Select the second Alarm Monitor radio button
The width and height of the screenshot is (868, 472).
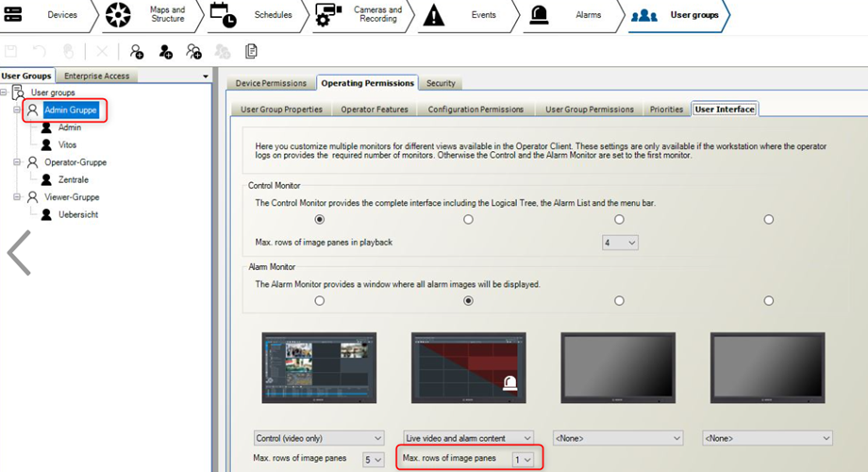pos(469,300)
